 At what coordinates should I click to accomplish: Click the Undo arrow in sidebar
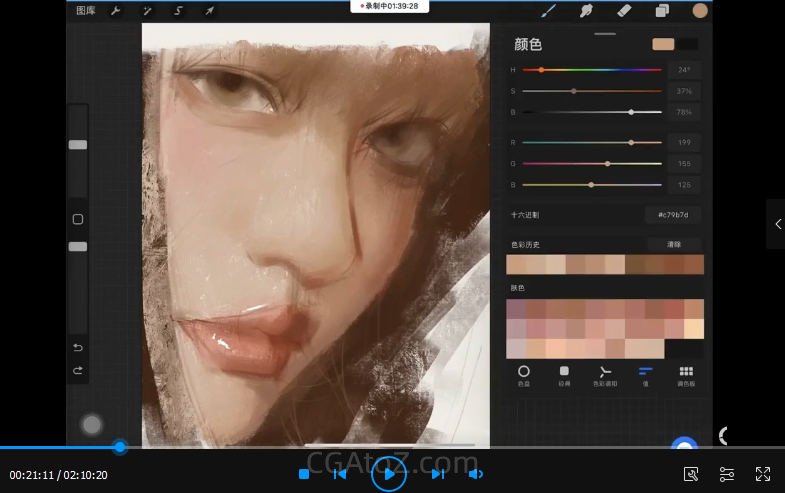pyautogui.click(x=78, y=347)
